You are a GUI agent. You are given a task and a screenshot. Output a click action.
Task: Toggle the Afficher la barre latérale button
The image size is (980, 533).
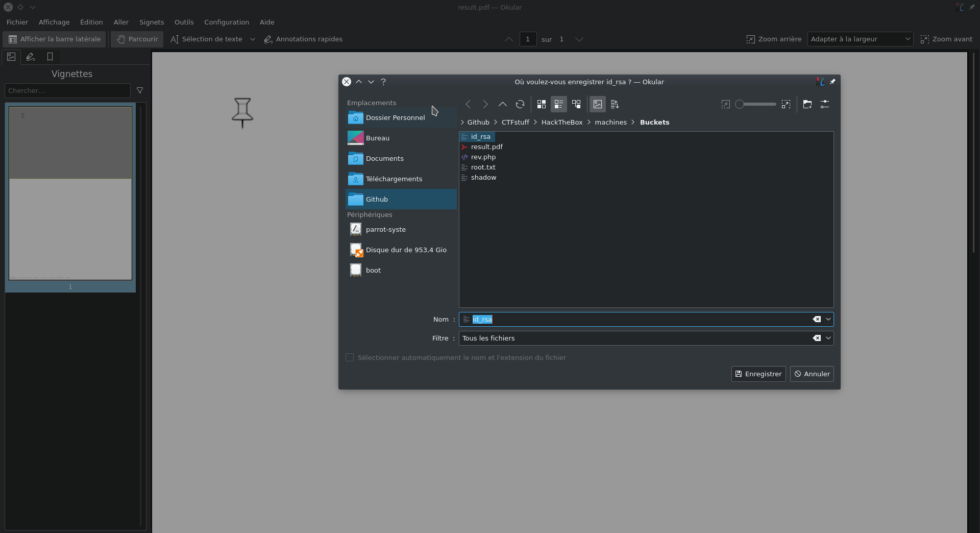point(54,39)
